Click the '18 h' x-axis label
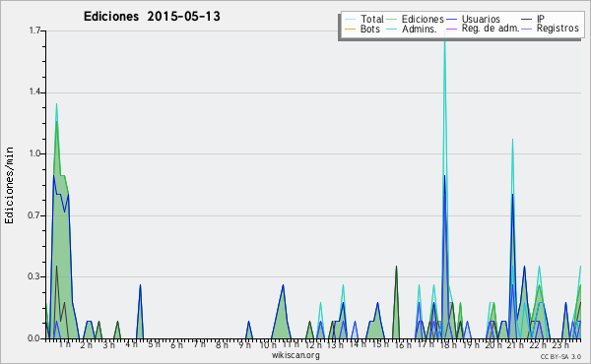591x364 pixels. 448,344
